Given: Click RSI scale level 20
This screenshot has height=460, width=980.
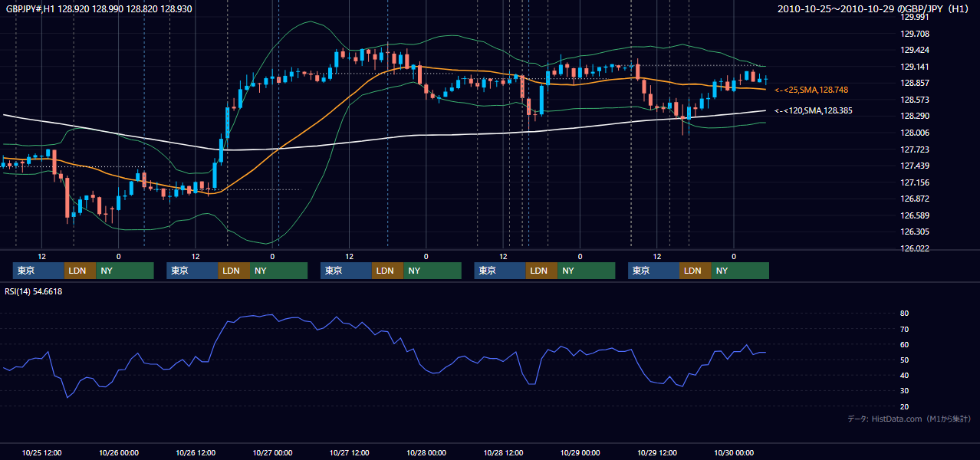Looking at the screenshot, I should [x=905, y=406].
